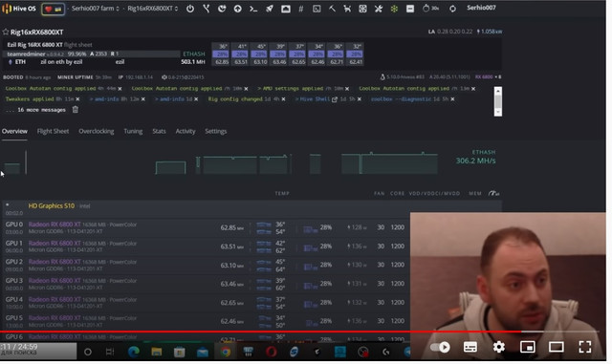Open File Explorer from the taskbar
The image size is (612, 364).
point(157,352)
